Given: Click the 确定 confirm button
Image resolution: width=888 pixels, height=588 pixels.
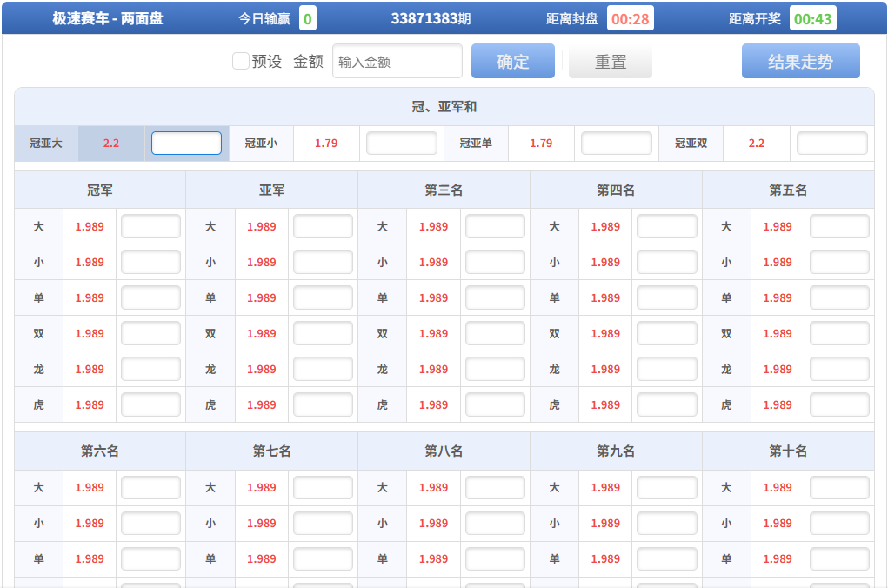Looking at the screenshot, I should coord(512,61).
